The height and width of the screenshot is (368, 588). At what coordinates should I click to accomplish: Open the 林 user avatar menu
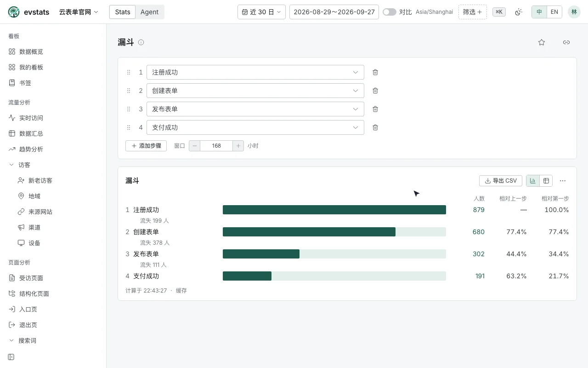(574, 12)
